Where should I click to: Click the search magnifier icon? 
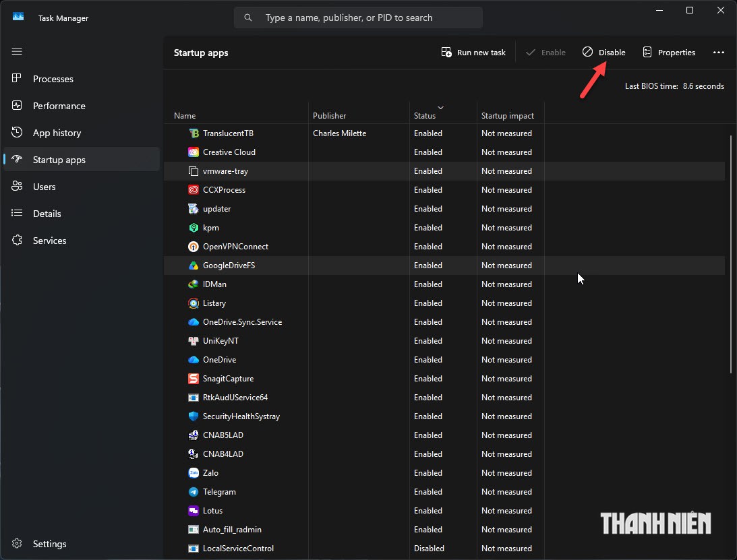click(247, 18)
